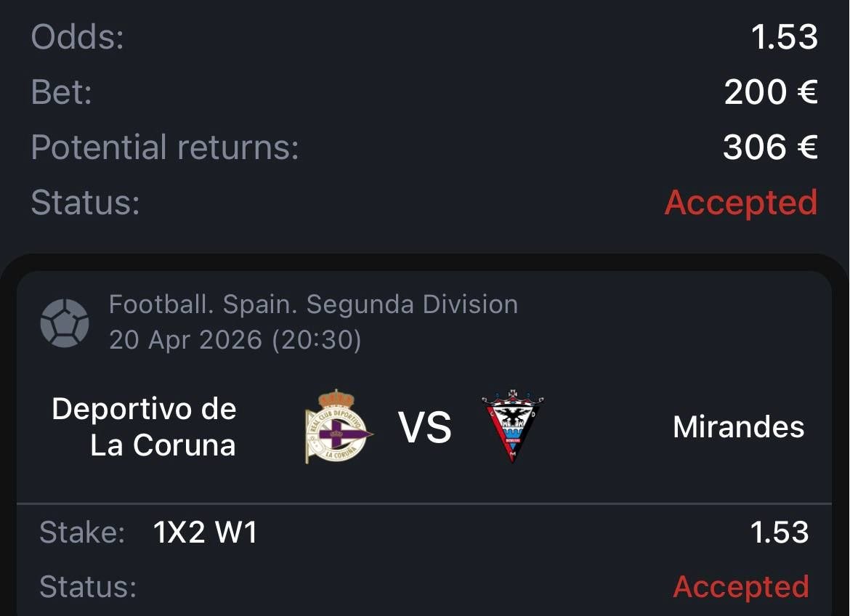Click the 306 € potential returns value
Screen dimensions: 850x616
point(770,147)
